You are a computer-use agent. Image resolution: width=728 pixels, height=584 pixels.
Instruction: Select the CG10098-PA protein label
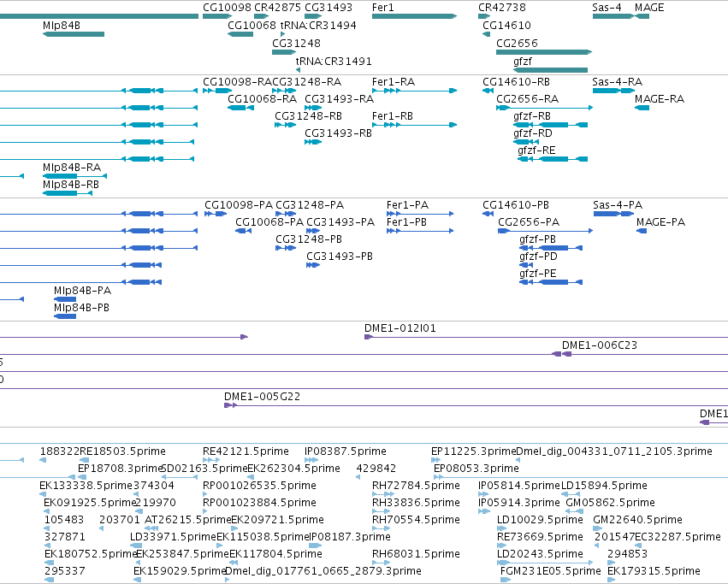tap(239, 205)
